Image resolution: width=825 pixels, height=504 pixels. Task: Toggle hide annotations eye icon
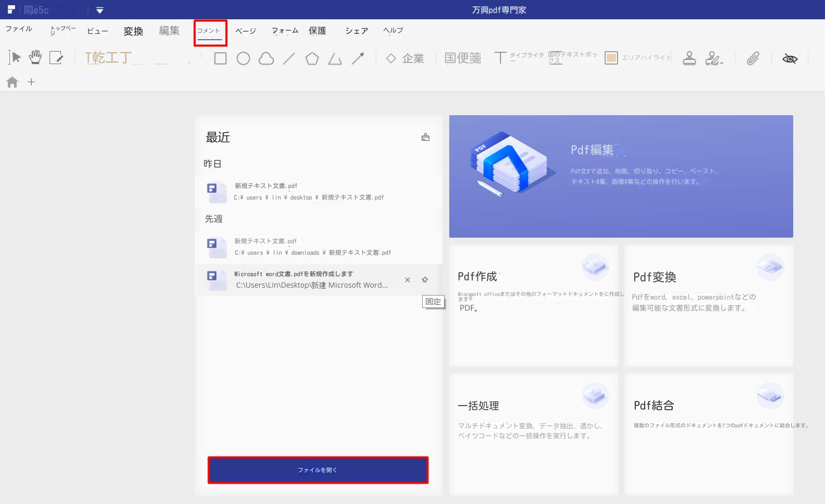pyautogui.click(x=790, y=58)
